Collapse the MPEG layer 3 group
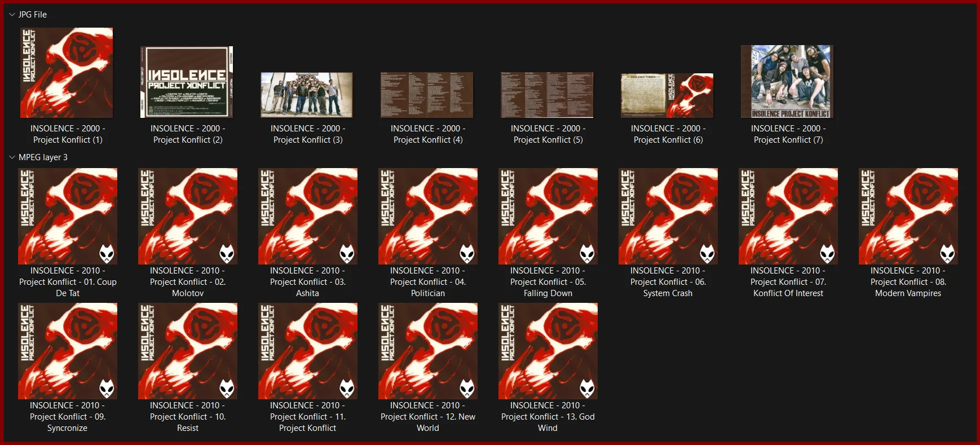This screenshot has width=980, height=445. 12,157
